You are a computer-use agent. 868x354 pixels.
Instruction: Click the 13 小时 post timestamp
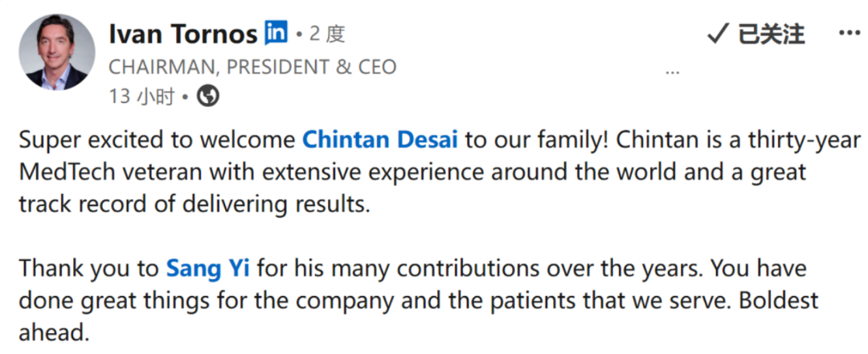point(141,97)
